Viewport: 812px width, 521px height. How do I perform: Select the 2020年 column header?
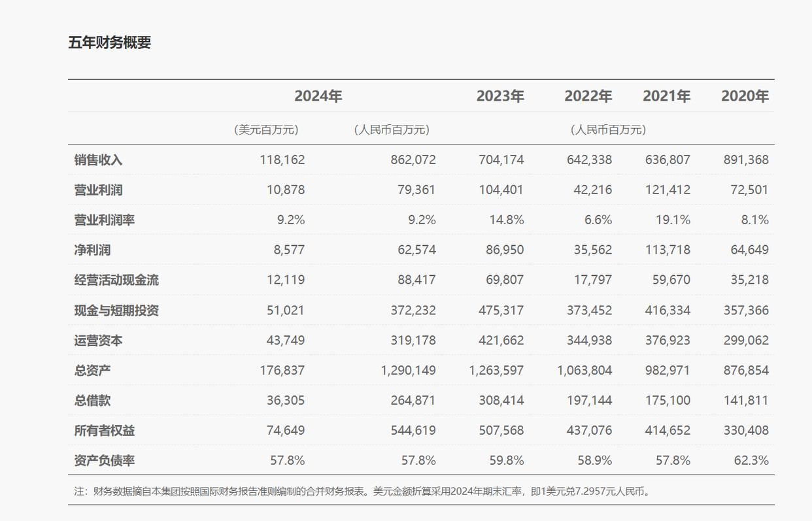(x=745, y=96)
